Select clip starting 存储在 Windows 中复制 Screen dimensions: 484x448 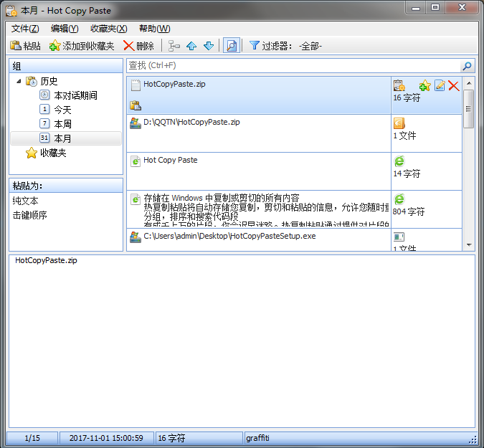(x=259, y=209)
